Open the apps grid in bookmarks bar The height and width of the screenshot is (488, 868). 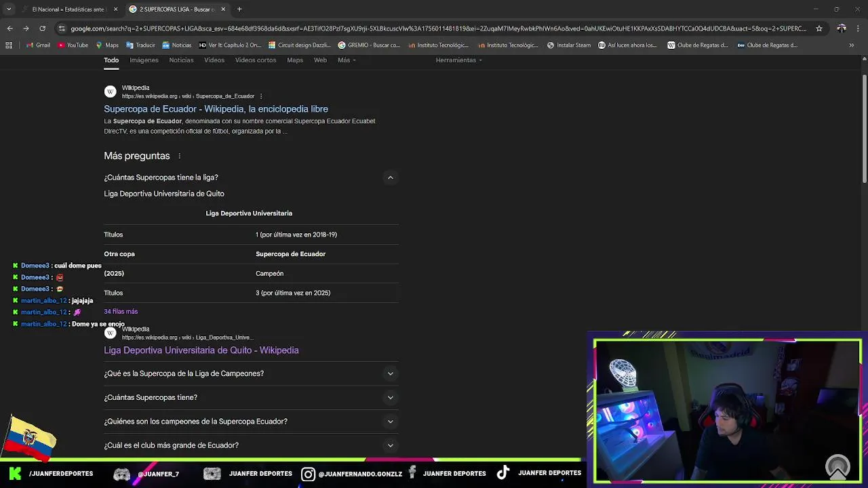coord(9,45)
